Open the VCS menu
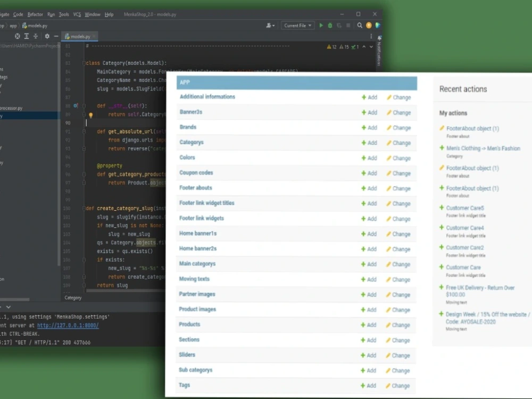Viewport: 532px width, 399px height. [77, 14]
